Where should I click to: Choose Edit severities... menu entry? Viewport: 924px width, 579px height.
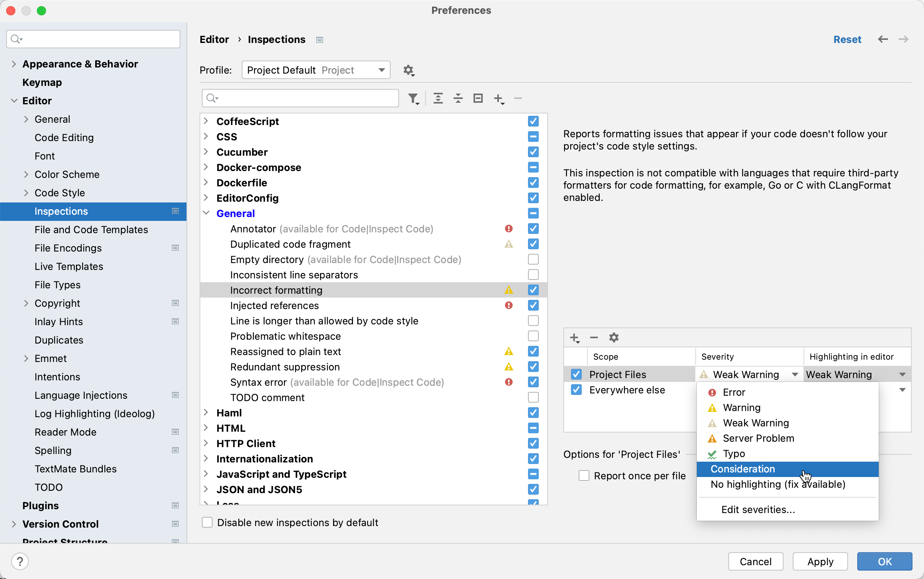point(758,510)
